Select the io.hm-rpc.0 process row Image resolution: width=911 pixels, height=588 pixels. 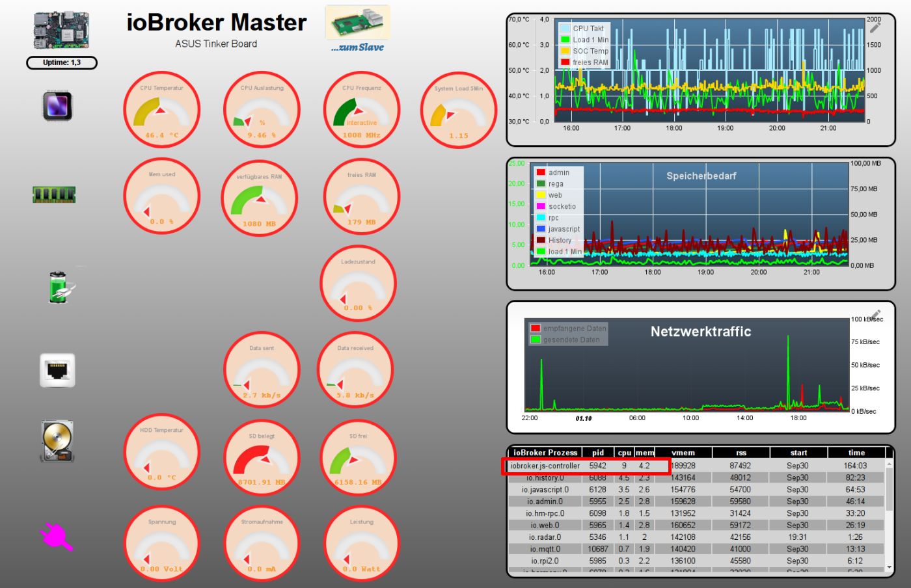tap(697, 513)
